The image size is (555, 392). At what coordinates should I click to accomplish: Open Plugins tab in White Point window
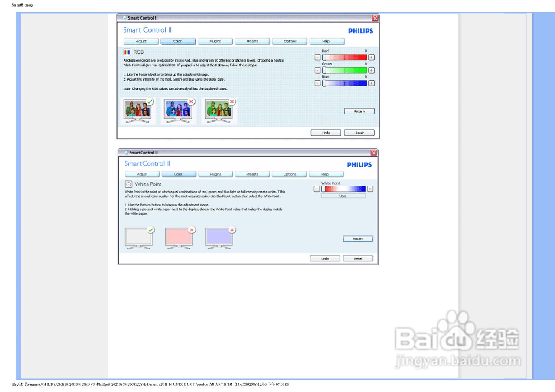[215, 174]
